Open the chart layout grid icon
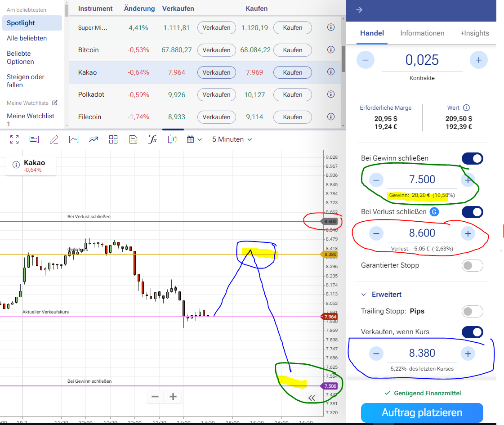The width and height of the screenshot is (504, 425). pyautogui.click(x=113, y=139)
